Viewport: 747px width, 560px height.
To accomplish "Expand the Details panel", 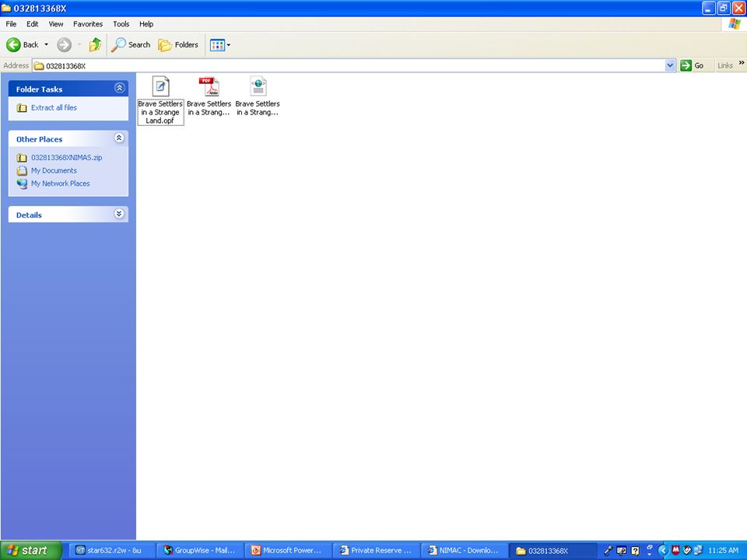I will pyautogui.click(x=120, y=214).
